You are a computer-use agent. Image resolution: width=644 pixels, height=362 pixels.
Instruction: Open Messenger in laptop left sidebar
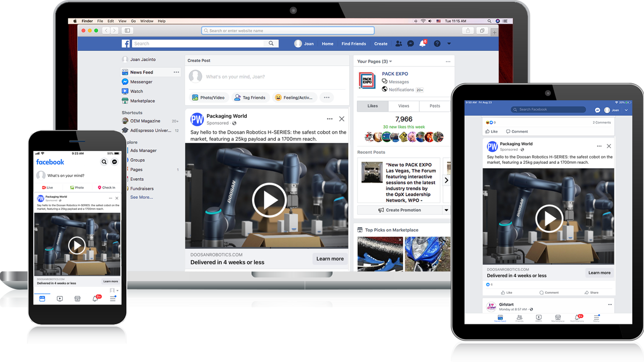pyautogui.click(x=137, y=82)
